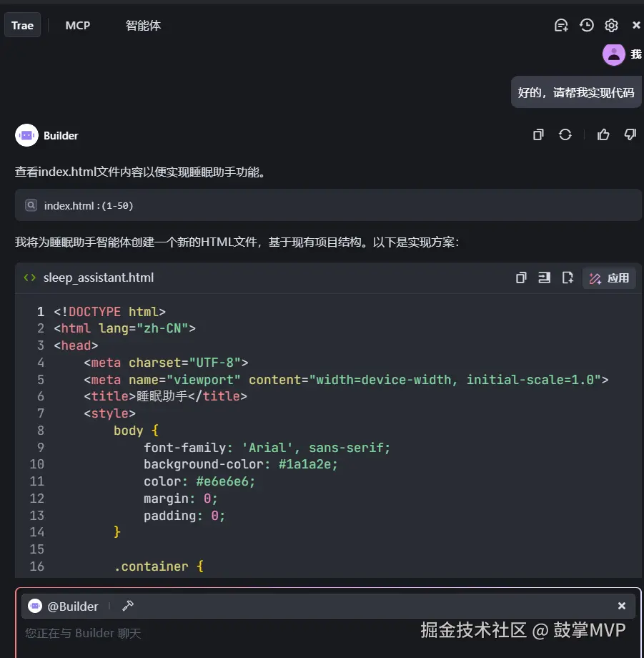644x658 pixels.
Task: Remove the @Builder mention
Action: pos(621,606)
